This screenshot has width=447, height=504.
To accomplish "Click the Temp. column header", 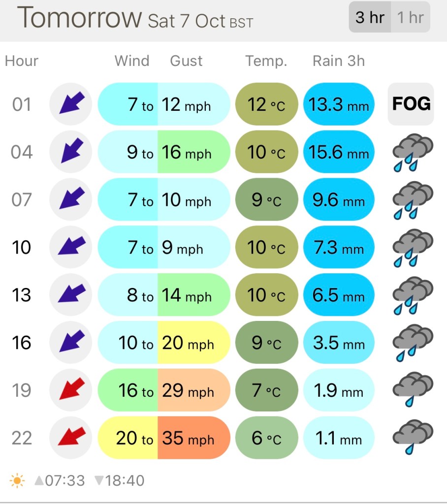I will click(266, 61).
